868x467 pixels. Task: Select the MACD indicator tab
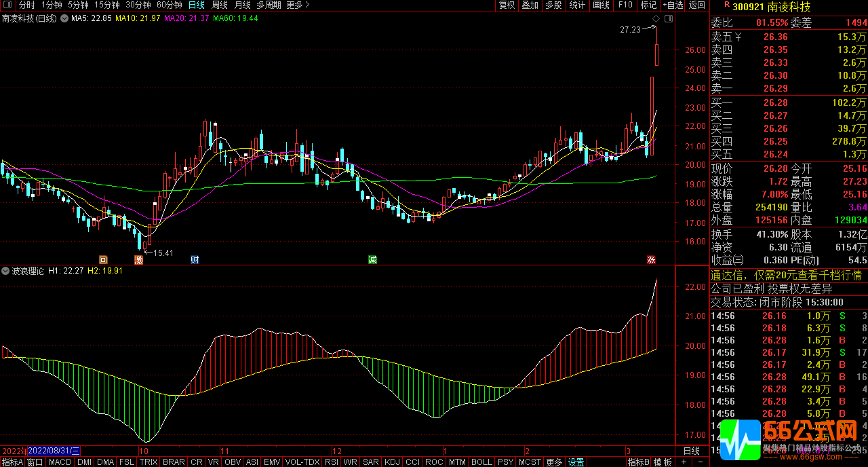(x=60, y=462)
